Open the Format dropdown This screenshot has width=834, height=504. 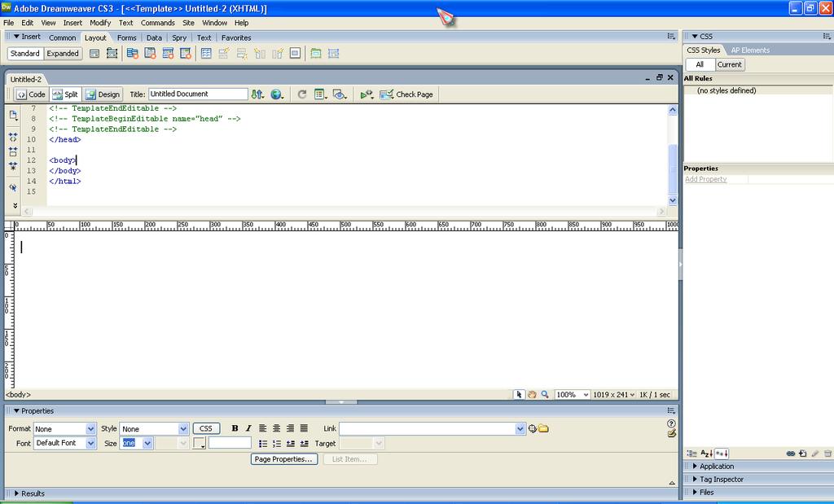point(90,428)
